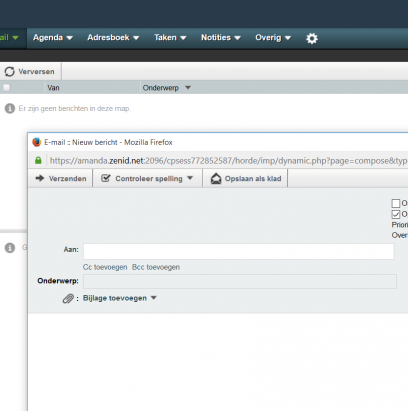The width and height of the screenshot is (408, 411).
Task: Open the Onderwerp sort dropdown arrow
Action: click(x=188, y=88)
